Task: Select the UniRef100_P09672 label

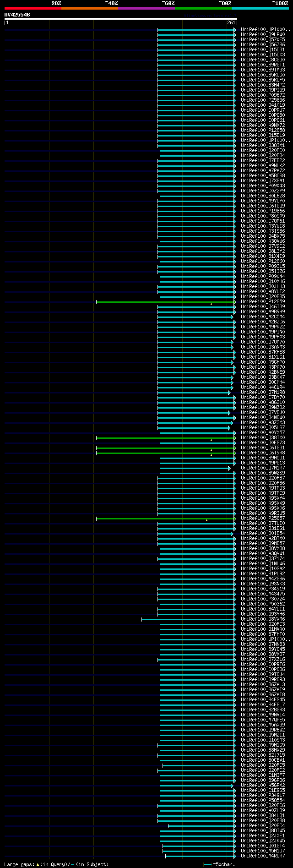Action: [263, 95]
